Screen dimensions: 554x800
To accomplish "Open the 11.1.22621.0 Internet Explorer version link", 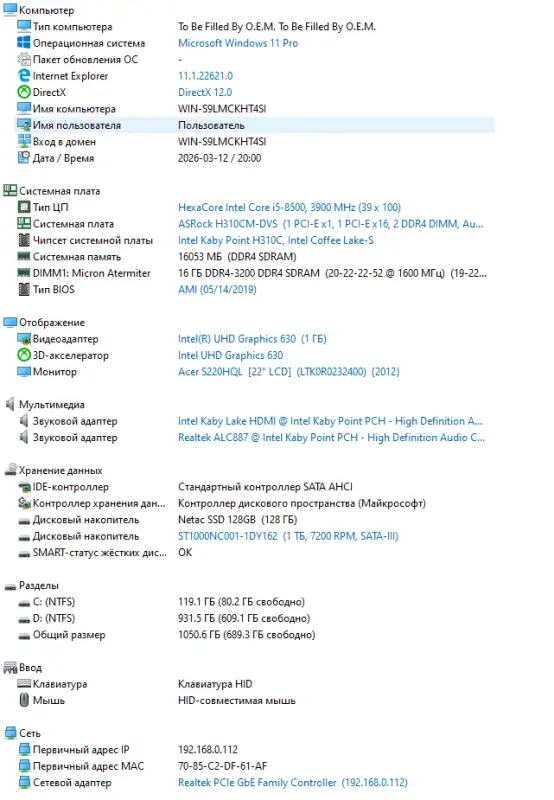I will pyautogui.click(x=205, y=76).
